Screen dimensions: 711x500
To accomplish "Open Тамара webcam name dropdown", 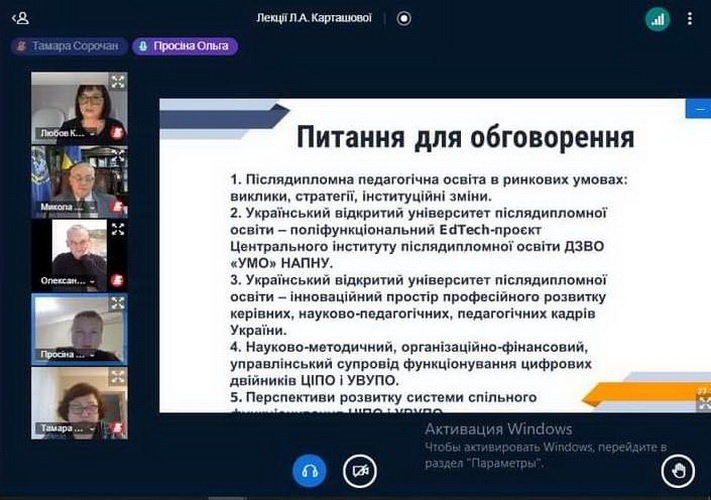I will point(66,428).
